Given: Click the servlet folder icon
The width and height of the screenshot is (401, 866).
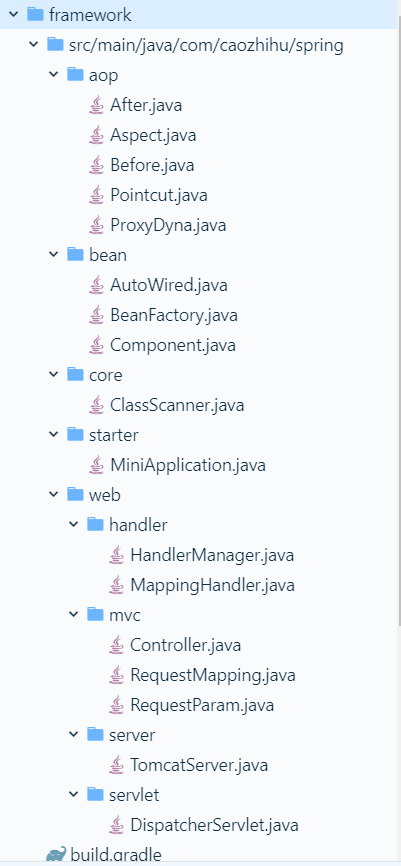Looking at the screenshot, I should (x=96, y=795).
